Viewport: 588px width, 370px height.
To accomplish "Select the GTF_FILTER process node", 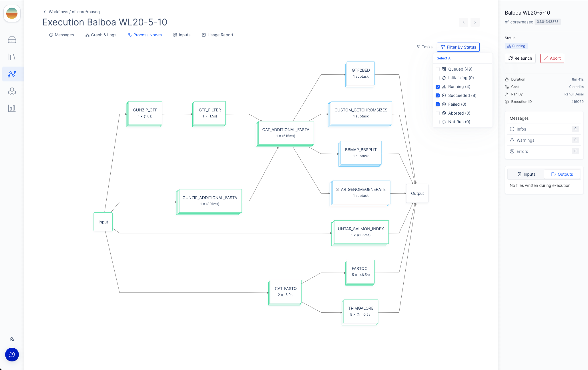I will (x=209, y=114).
